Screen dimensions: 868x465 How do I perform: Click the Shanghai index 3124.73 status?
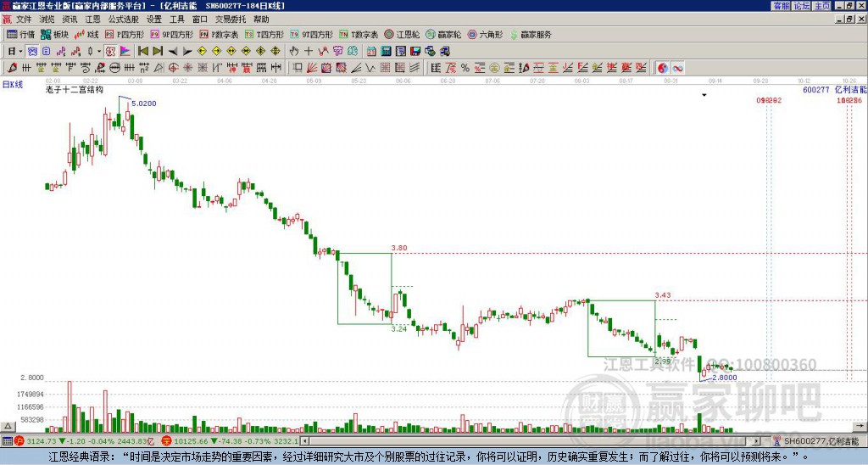pyautogui.click(x=86, y=441)
